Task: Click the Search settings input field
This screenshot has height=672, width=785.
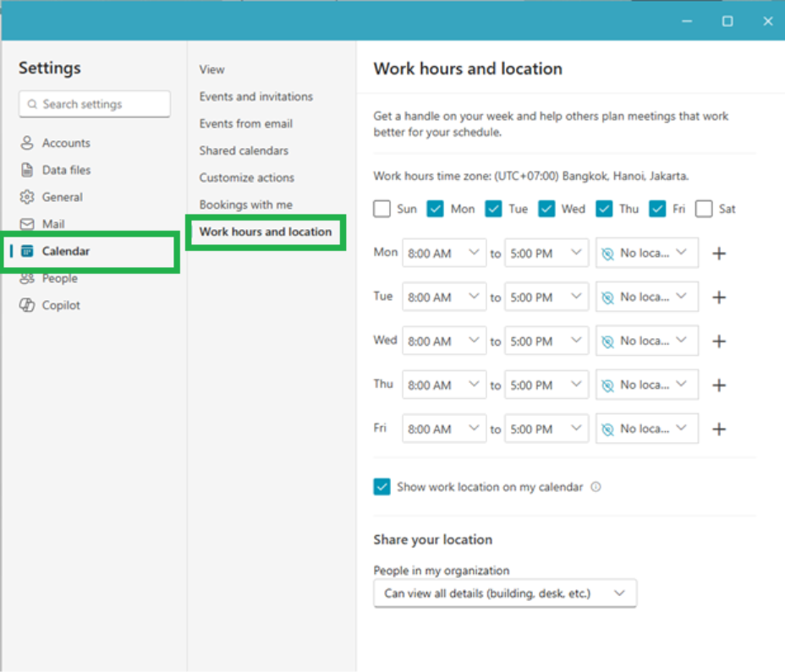Action: (x=95, y=104)
